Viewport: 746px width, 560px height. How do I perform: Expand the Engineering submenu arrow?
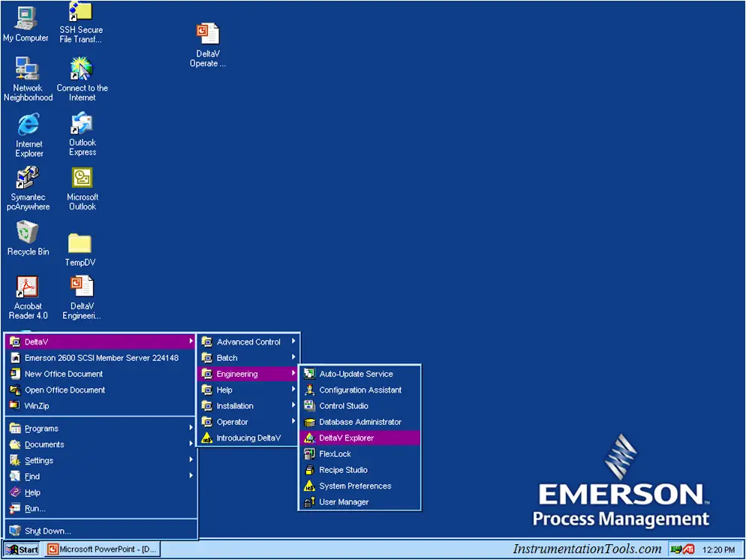point(293,374)
